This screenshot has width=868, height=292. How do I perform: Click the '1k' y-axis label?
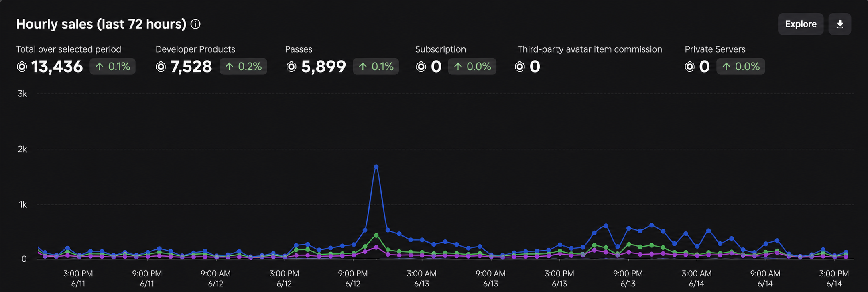pyautogui.click(x=22, y=204)
